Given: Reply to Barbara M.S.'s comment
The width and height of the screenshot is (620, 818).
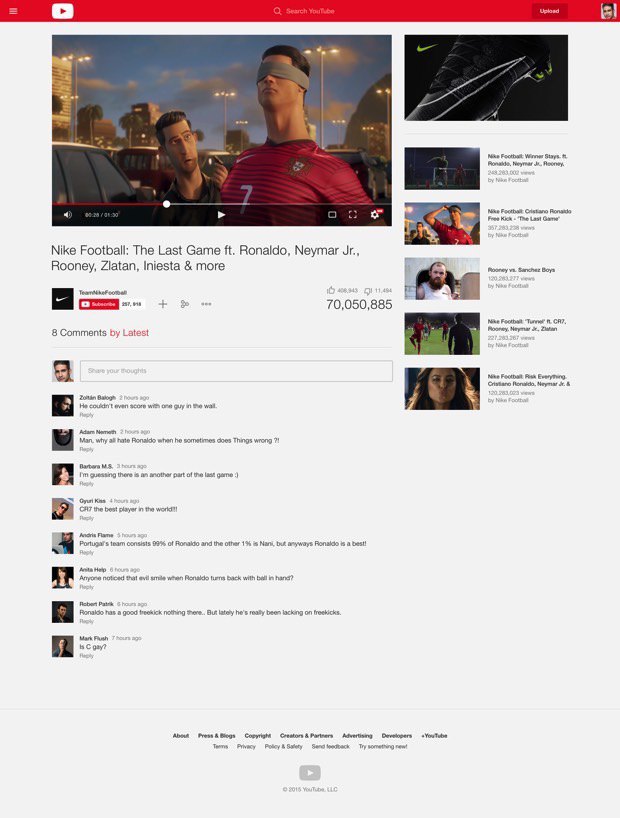Looking at the screenshot, I should (87, 484).
